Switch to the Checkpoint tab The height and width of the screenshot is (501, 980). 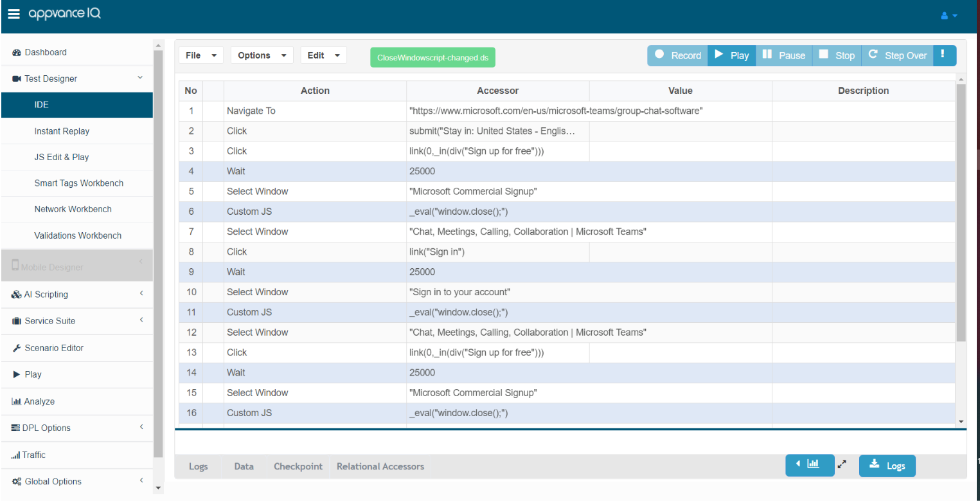298,466
